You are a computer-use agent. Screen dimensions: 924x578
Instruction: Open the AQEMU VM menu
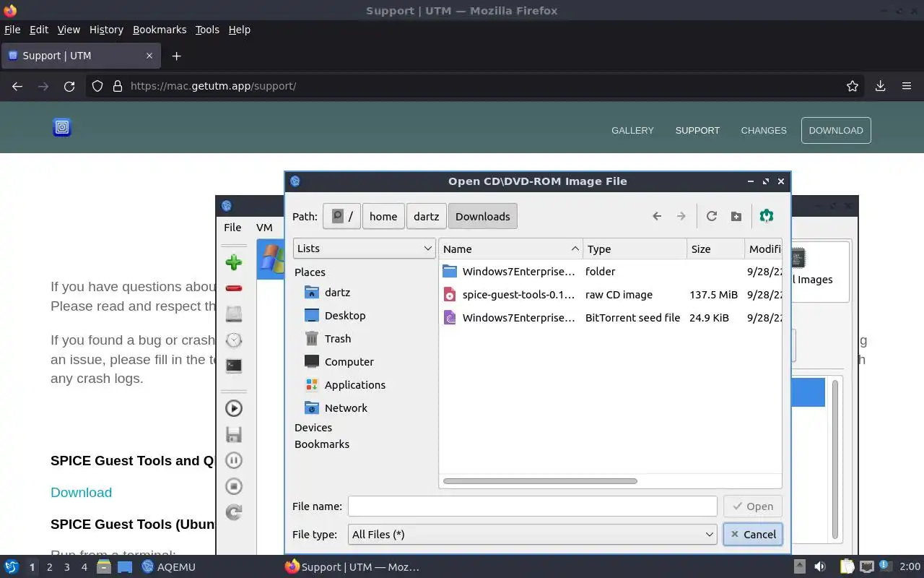click(x=264, y=227)
